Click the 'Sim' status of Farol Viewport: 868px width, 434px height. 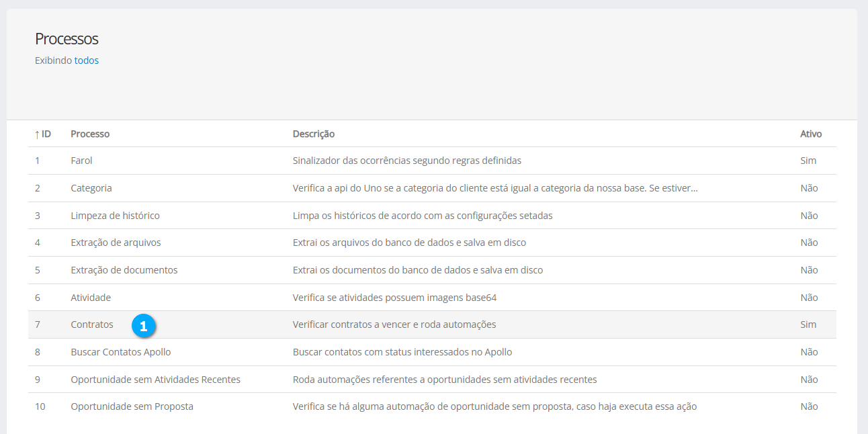[x=808, y=161]
